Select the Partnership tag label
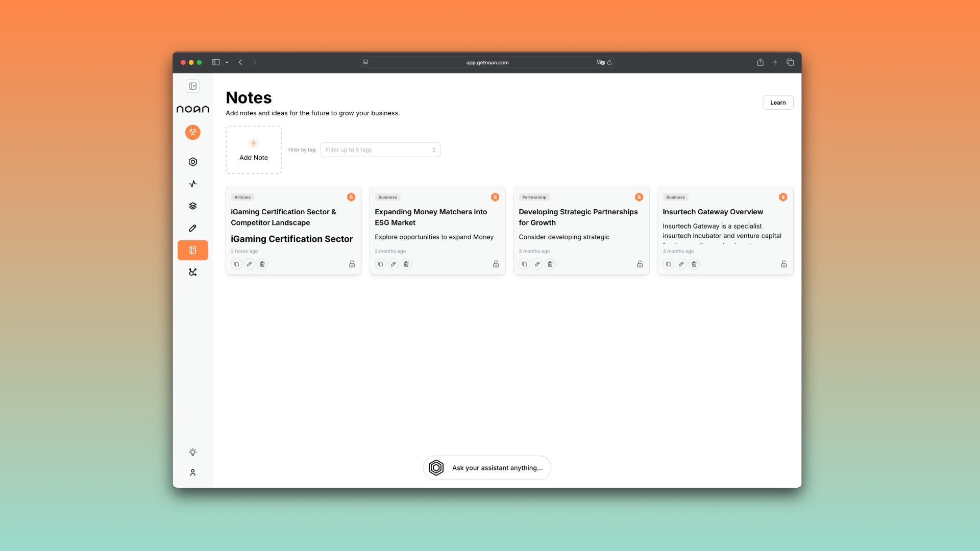The height and width of the screenshot is (551, 980). pos(534,197)
